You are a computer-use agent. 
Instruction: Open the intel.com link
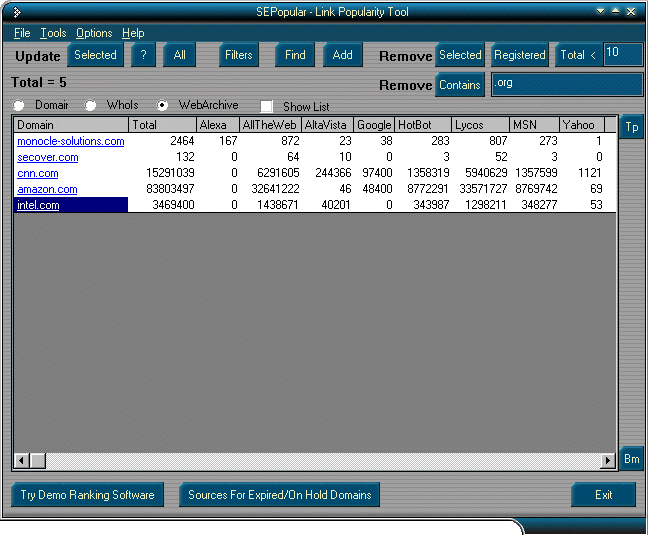(38, 205)
